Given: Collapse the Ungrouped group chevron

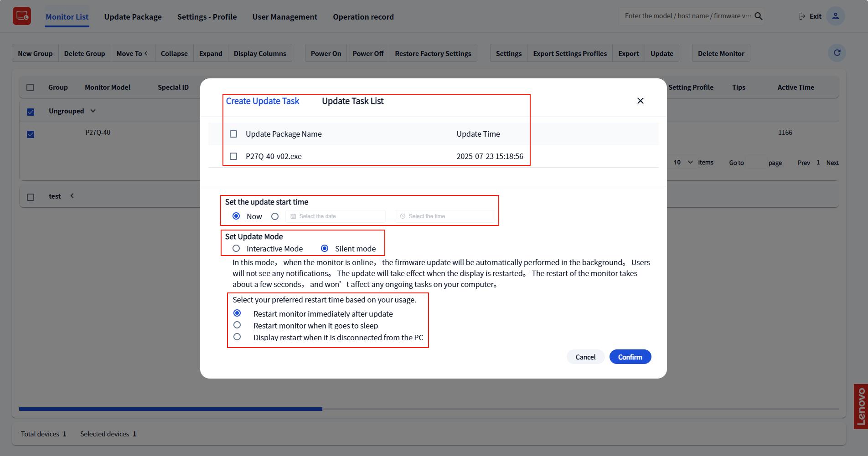Looking at the screenshot, I should [93, 111].
